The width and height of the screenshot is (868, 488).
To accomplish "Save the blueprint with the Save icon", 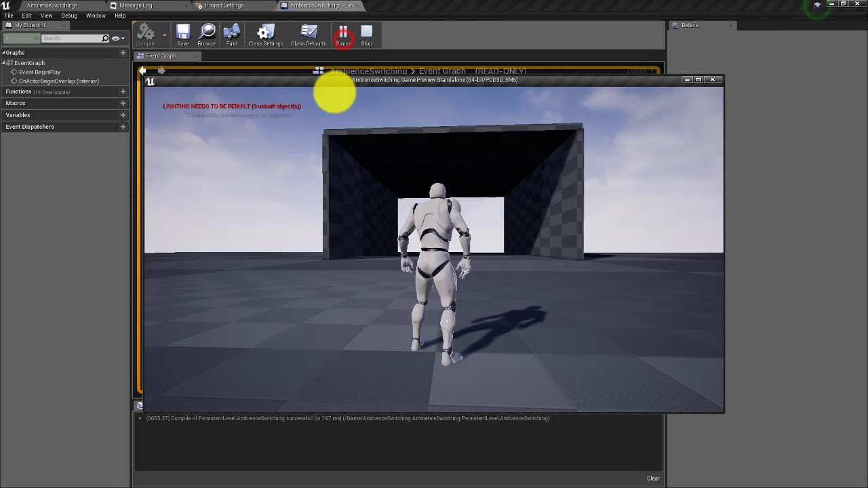I will 183,35.
